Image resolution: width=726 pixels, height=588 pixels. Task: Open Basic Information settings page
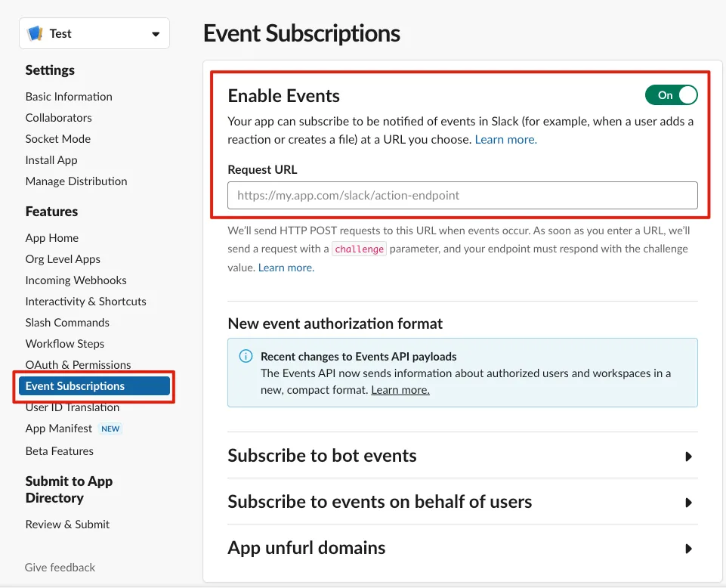click(x=69, y=97)
